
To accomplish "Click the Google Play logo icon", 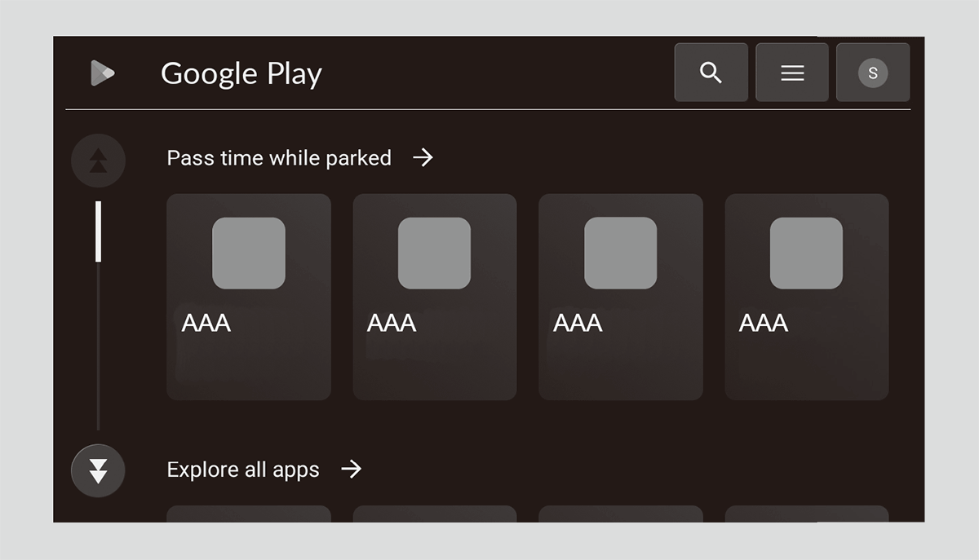I will [x=102, y=73].
